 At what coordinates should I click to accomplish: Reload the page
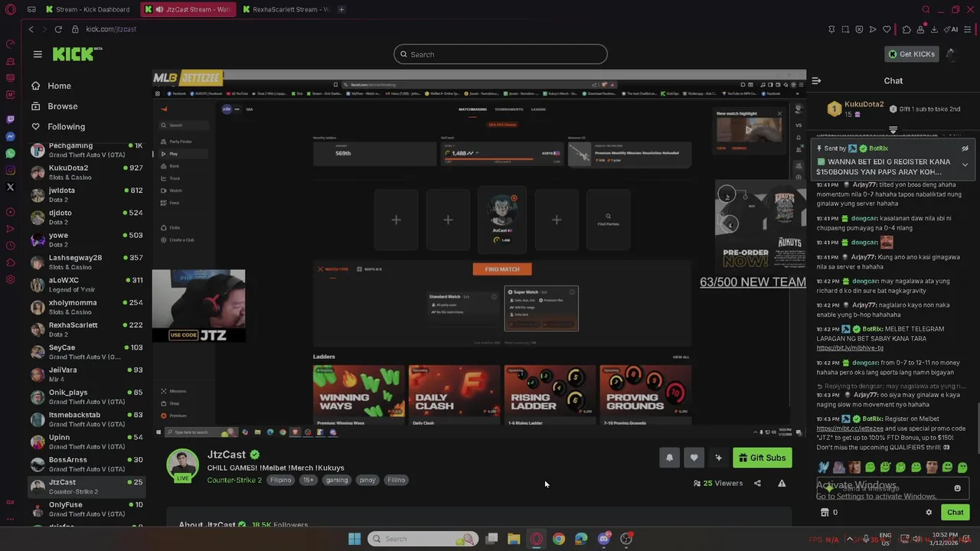point(57,29)
